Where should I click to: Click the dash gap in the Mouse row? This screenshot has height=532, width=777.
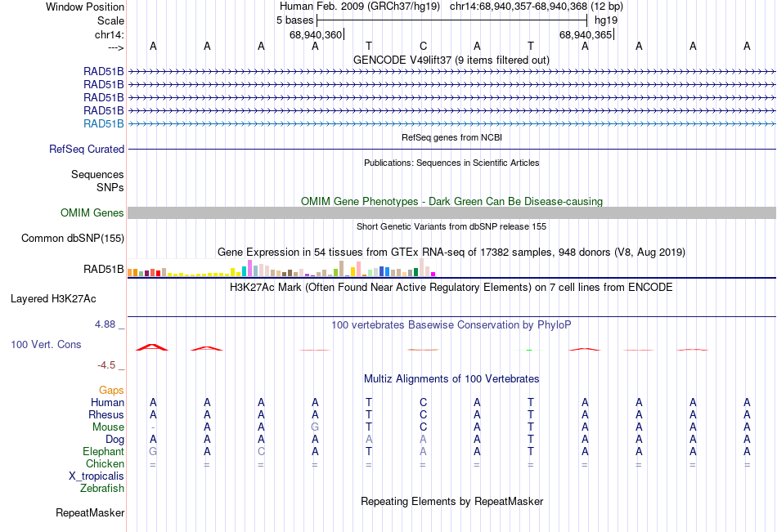153,427
